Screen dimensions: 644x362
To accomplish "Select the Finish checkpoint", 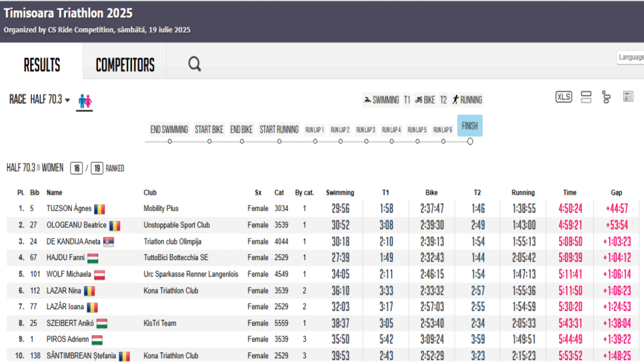I will (x=470, y=126).
